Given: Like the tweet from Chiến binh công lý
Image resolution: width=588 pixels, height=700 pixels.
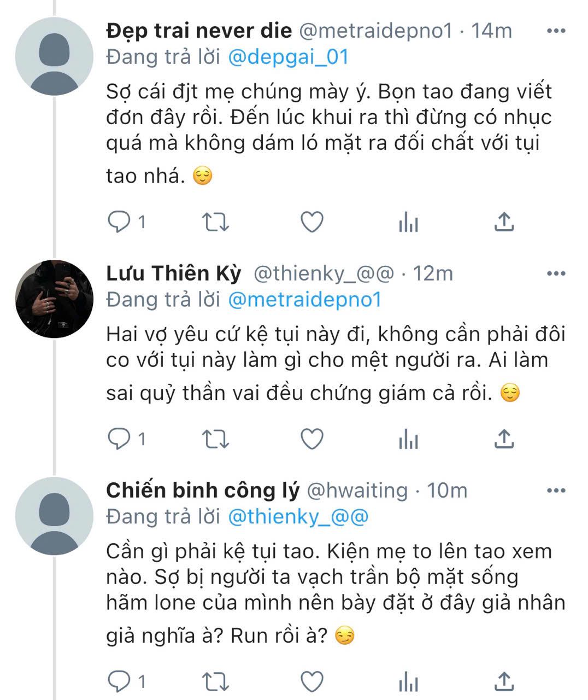Looking at the screenshot, I should click(313, 681).
